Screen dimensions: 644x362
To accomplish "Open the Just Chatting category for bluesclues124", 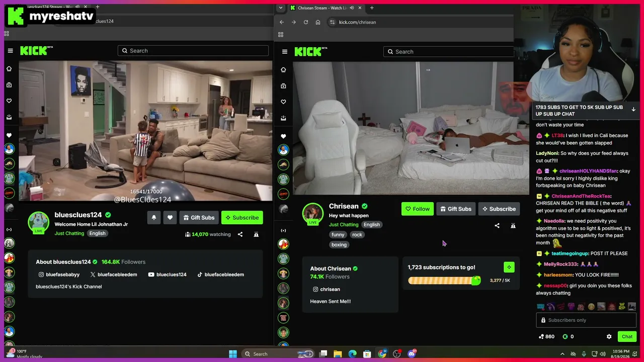I will (69, 233).
